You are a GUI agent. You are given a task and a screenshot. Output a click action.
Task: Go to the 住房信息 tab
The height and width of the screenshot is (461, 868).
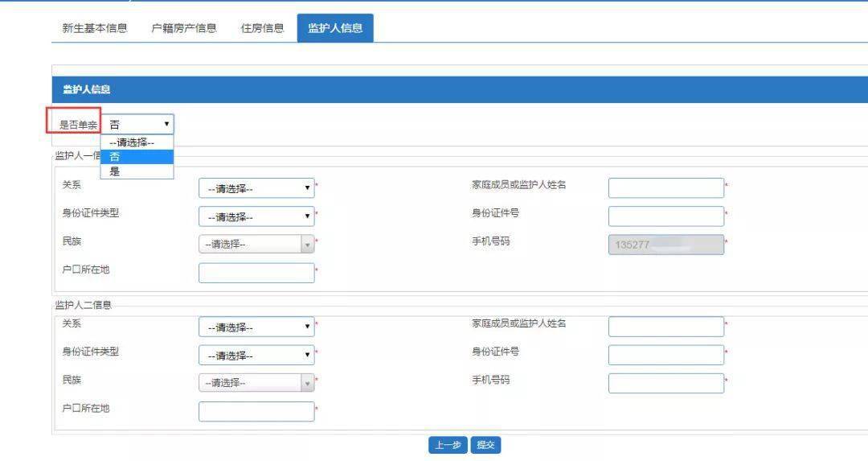[262, 28]
